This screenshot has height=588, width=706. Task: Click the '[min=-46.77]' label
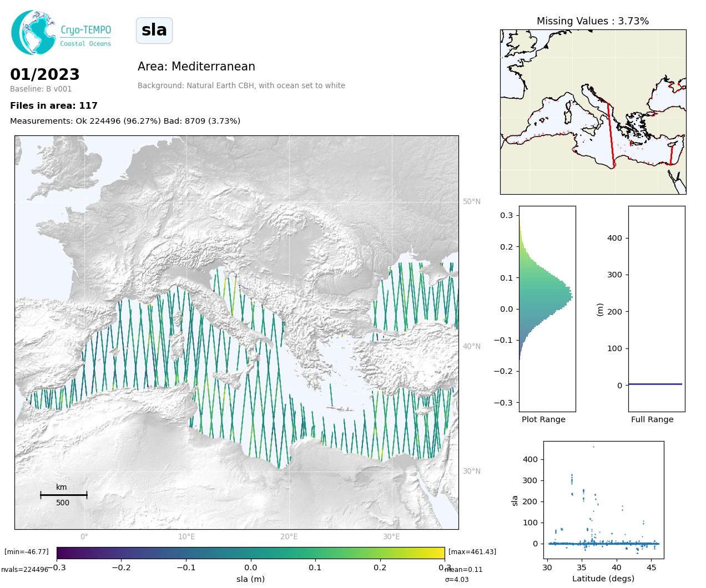click(x=27, y=552)
